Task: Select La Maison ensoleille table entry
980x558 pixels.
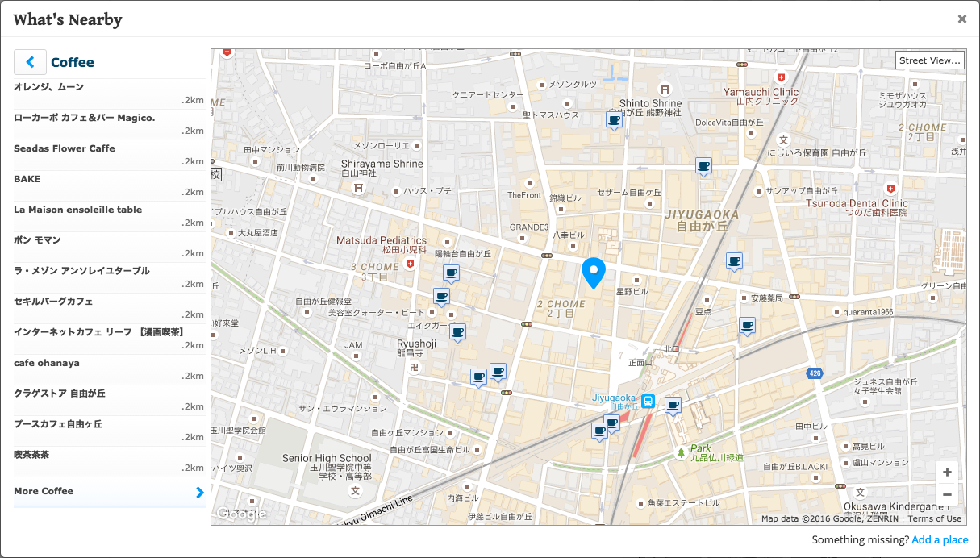Action: [77, 210]
